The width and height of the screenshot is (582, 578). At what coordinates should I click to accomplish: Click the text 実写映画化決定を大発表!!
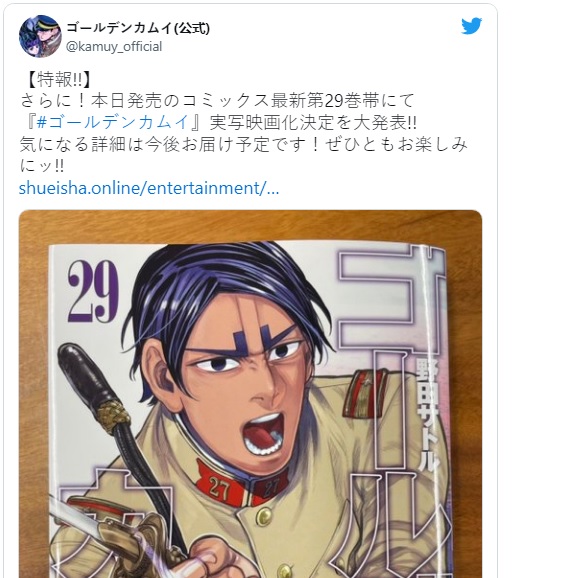(313, 123)
